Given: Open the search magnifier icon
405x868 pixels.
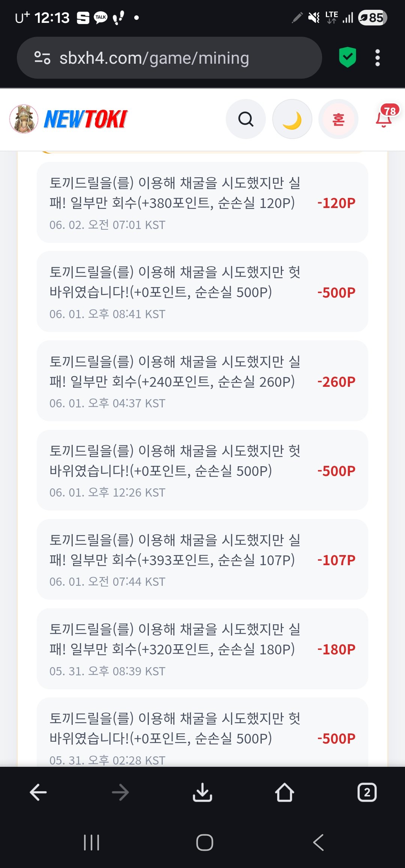Looking at the screenshot, I should (x=246, y=119).
